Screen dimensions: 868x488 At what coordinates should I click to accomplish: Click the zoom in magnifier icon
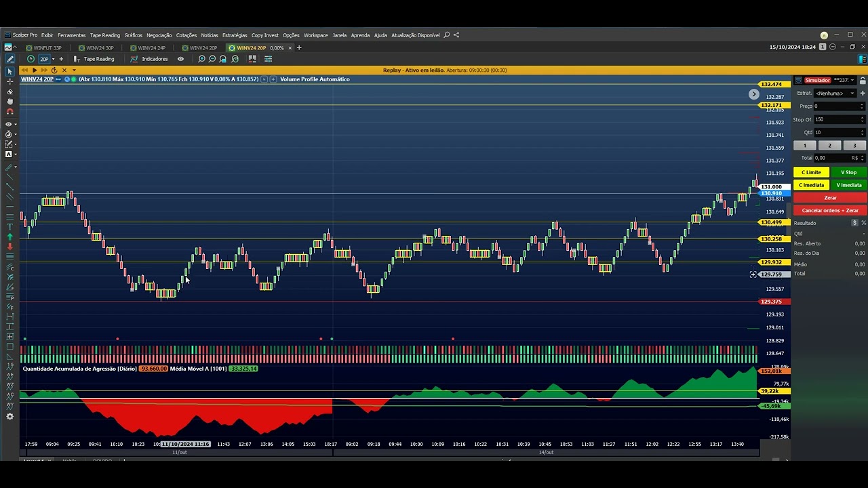click(x=201, y=59)
